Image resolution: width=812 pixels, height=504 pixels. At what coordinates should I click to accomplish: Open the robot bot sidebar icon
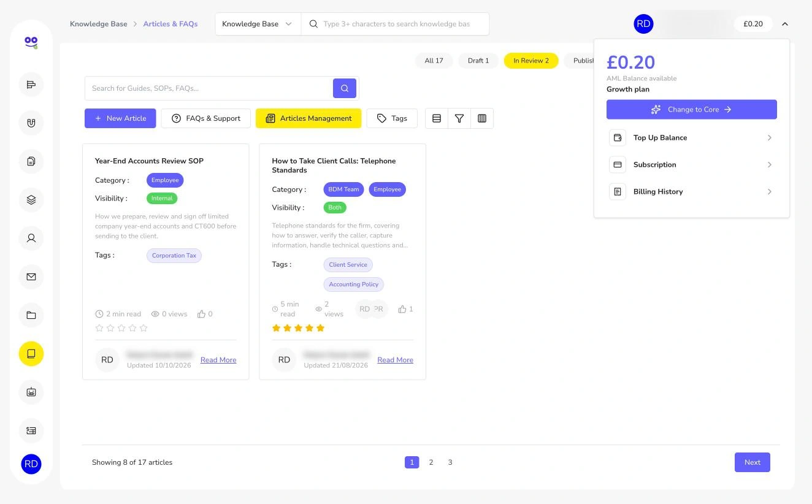[x=31, y=392]
